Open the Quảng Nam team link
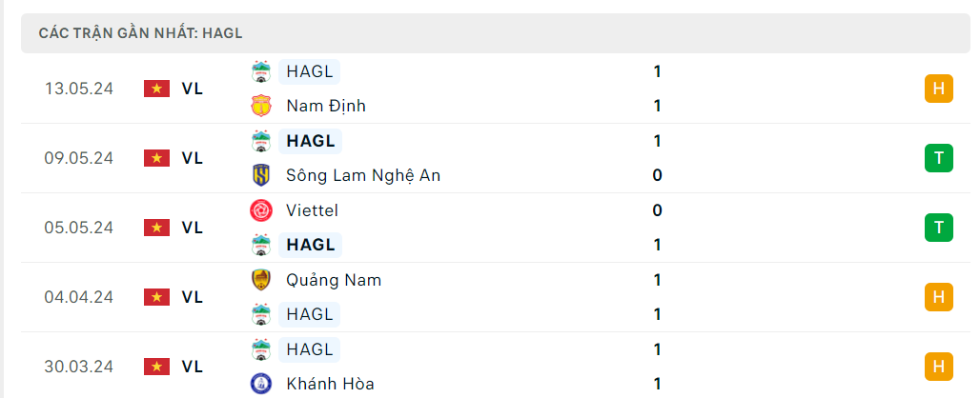 (x=333, y=280)
